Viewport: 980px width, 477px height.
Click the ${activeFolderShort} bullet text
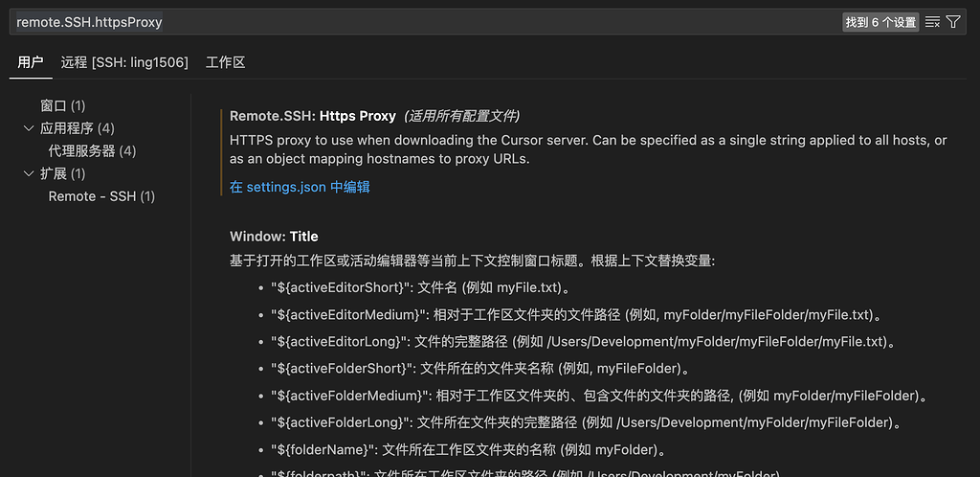coord(482,368)
